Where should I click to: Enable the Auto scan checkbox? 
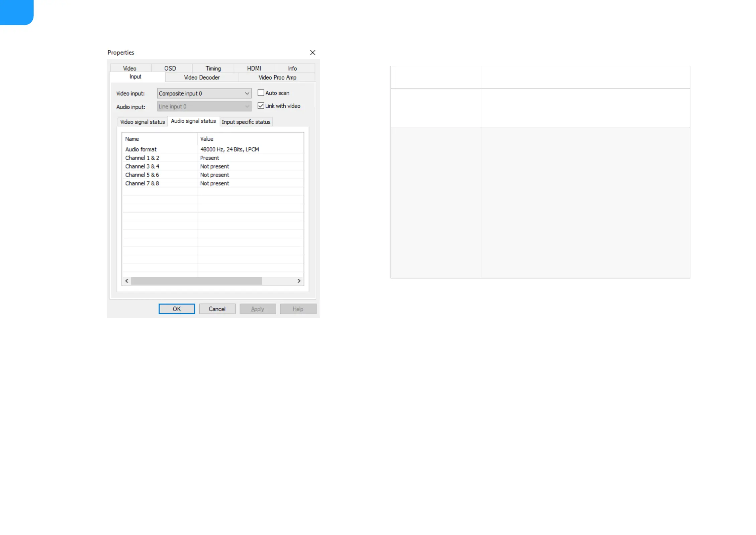(261, 93)
